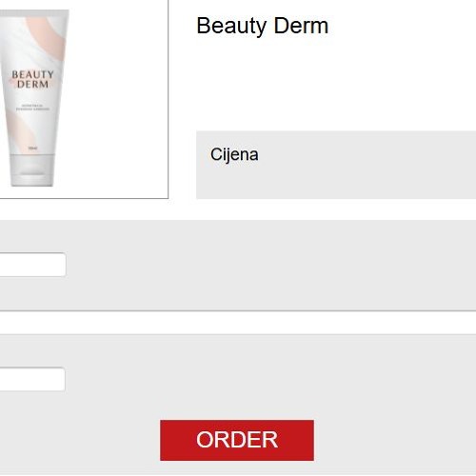476x476 pixels.
Task: Open the Beauty Derm tube product image
Action: tap(33, 98)
